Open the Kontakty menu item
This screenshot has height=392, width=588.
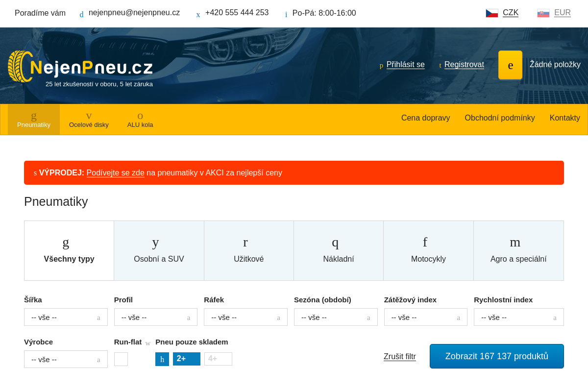coord(564,118)
